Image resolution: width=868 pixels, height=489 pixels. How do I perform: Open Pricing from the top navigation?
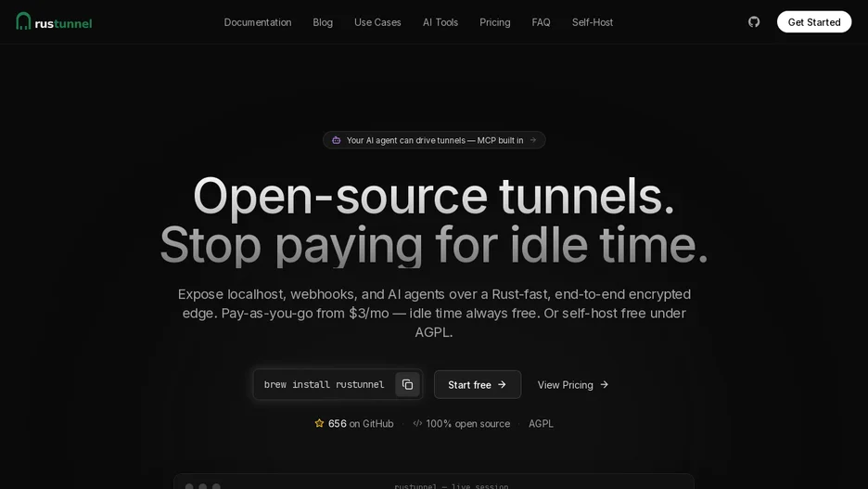click(x=495, y=22)
